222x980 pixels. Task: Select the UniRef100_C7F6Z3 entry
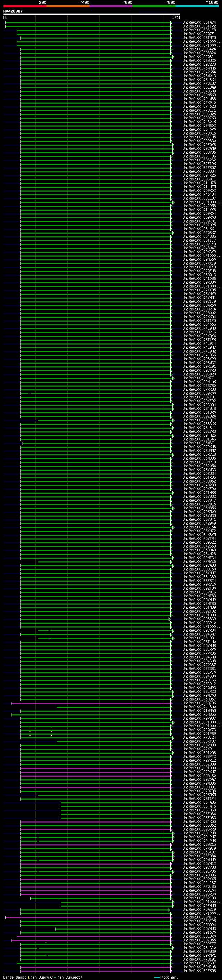(199, 106)
